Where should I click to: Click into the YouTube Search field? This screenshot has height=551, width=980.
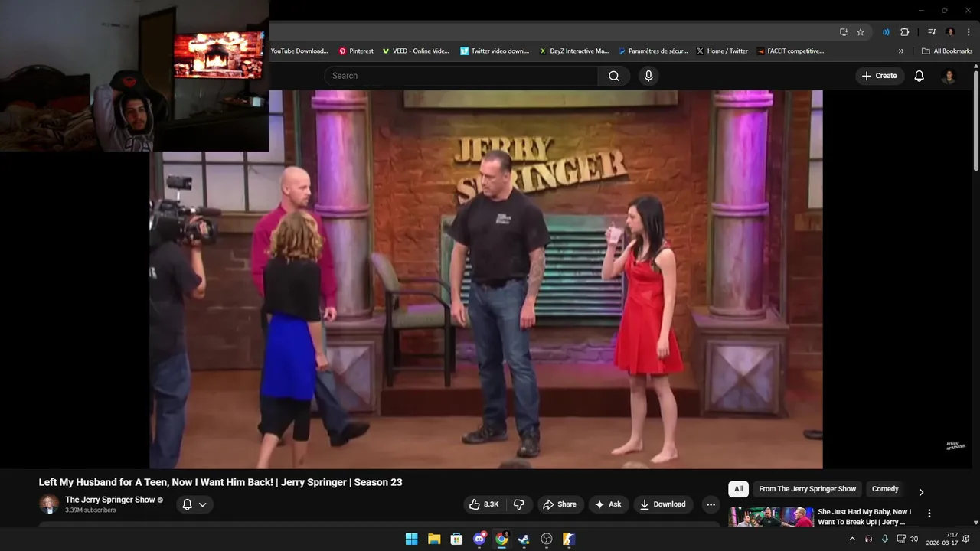pos(461,76)
